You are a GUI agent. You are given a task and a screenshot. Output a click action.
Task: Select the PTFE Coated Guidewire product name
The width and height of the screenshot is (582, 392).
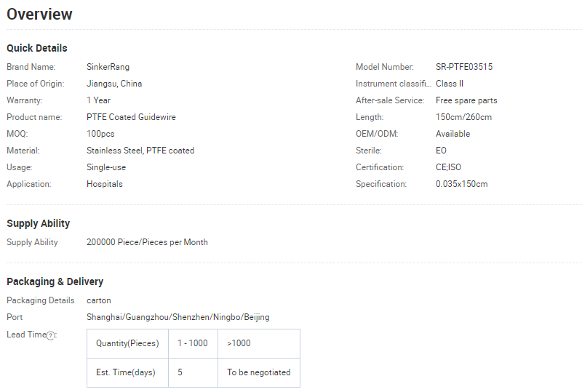[131, 117]
